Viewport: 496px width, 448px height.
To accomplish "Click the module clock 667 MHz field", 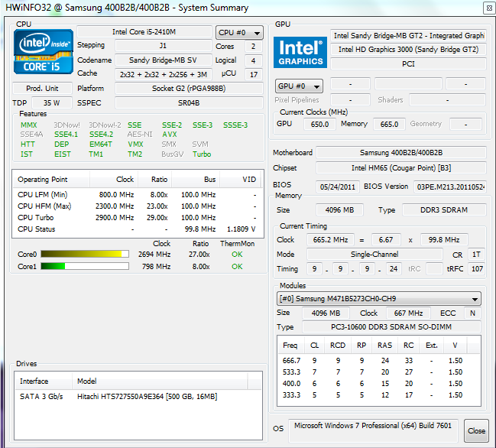I will 408,313.
